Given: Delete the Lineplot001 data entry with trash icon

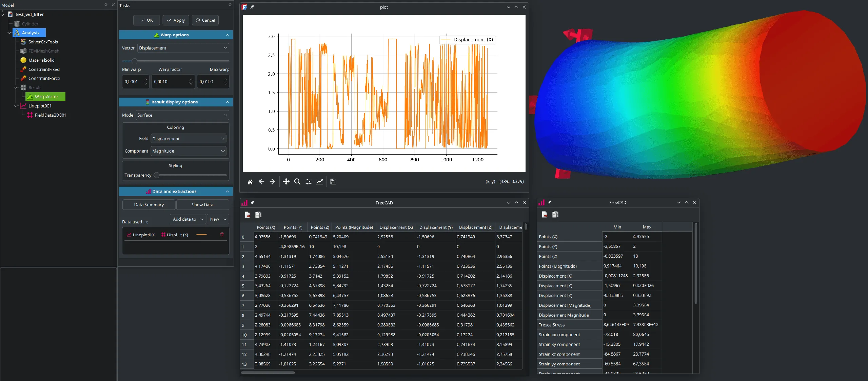Looking at the screenshot, I should [x=222, y=235].
